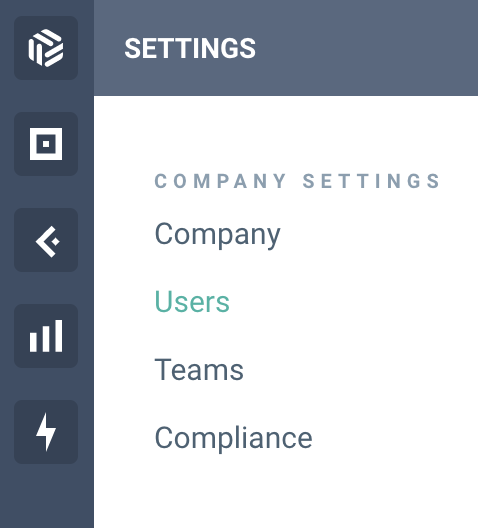Open reports using the bar graph icon
Viewport: 478px width, 528px height.
point(46,336)
